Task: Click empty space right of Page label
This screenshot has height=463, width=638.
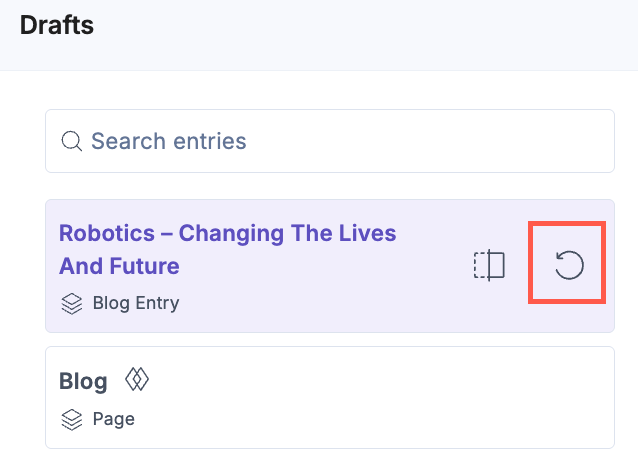Action: pos(380,420)
